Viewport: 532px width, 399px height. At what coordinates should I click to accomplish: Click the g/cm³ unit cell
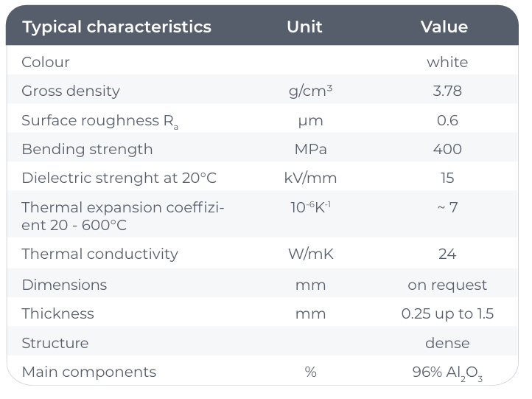click(310, 91)
